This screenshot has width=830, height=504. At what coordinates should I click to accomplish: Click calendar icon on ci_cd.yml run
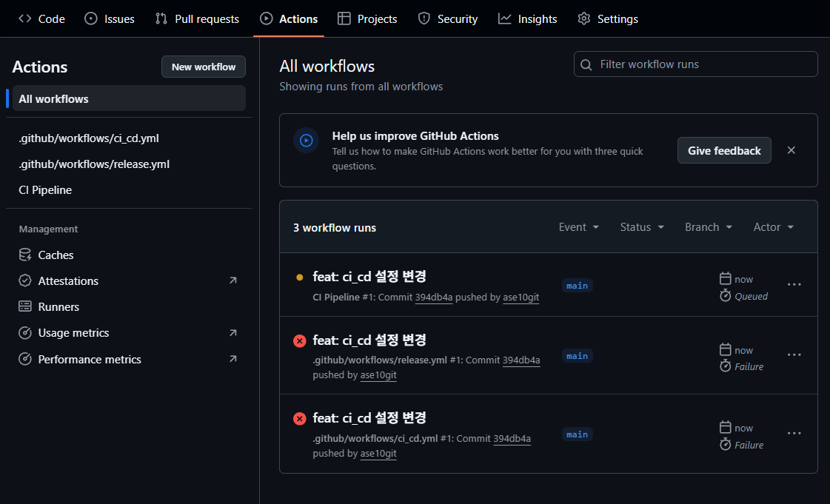725,427
